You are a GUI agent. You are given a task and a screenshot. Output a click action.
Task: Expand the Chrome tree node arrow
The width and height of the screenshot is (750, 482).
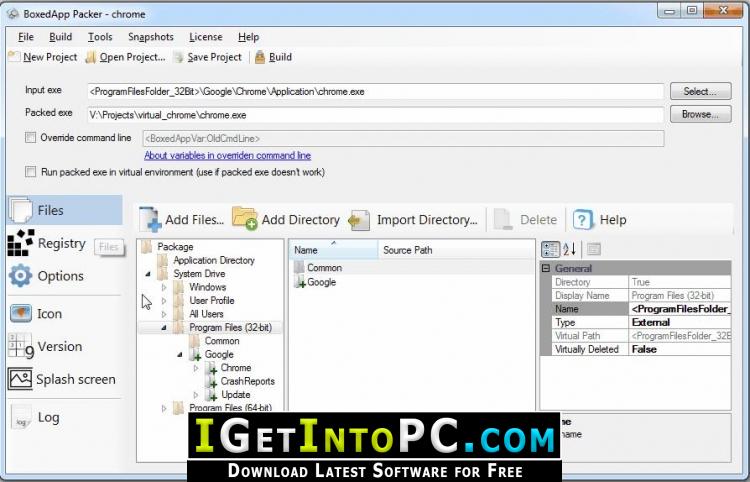click(x=196, y=368)
